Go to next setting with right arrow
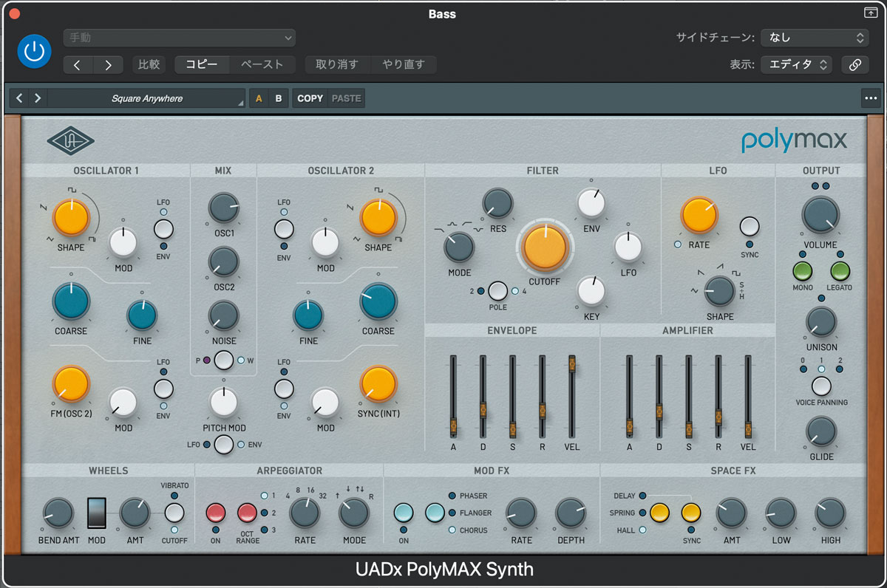The image size is (887, 588). click(x=108, y=65)
